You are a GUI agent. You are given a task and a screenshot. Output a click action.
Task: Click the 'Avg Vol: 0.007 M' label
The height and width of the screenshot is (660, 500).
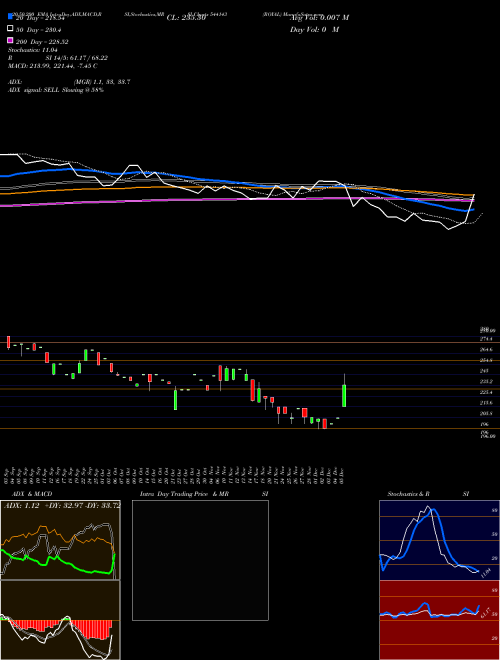click(x=319, y=18)
